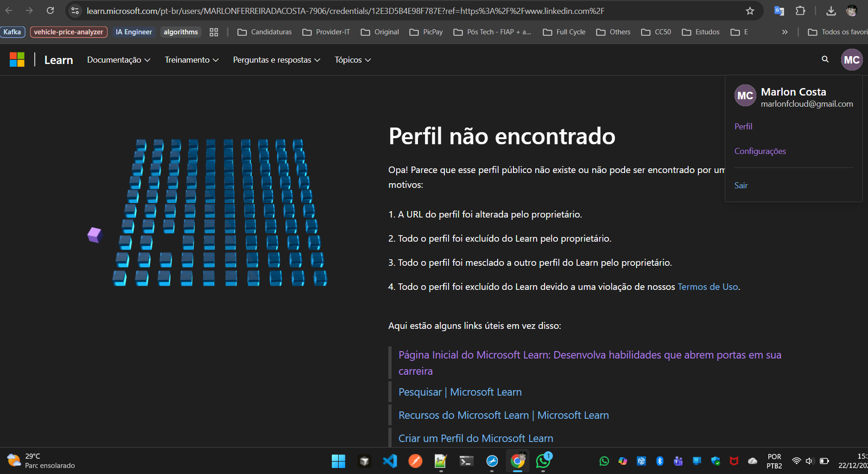Viewport: 868px width, 474px height.
Task: Open the CC50 bookmark folder
Action: pyautogui.click(x=656, y=32)
